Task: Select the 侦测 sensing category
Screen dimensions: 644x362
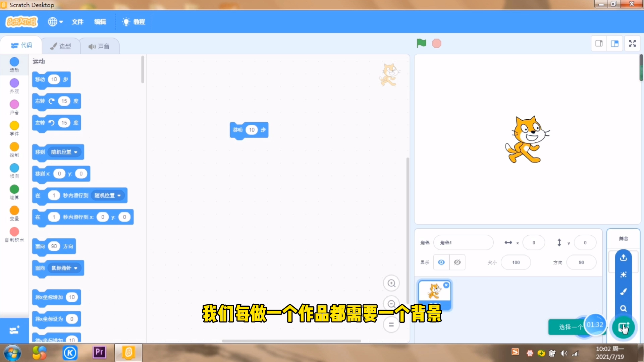Action: click(x=14, y=171)
